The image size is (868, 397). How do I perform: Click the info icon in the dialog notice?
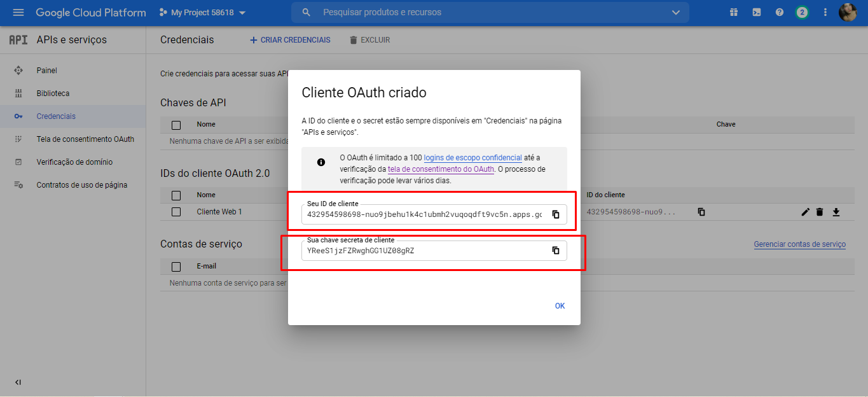tap(321, 162)
